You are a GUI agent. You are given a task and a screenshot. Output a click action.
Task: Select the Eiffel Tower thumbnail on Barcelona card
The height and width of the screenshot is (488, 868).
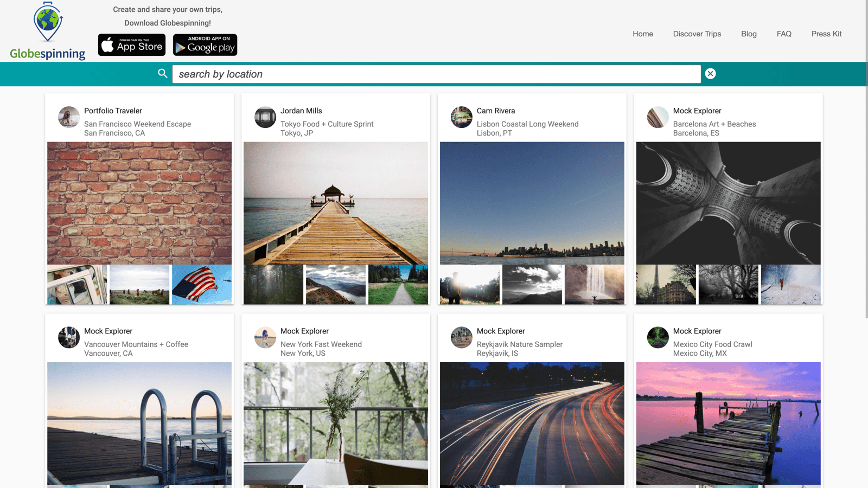click(x=666, y=284)
